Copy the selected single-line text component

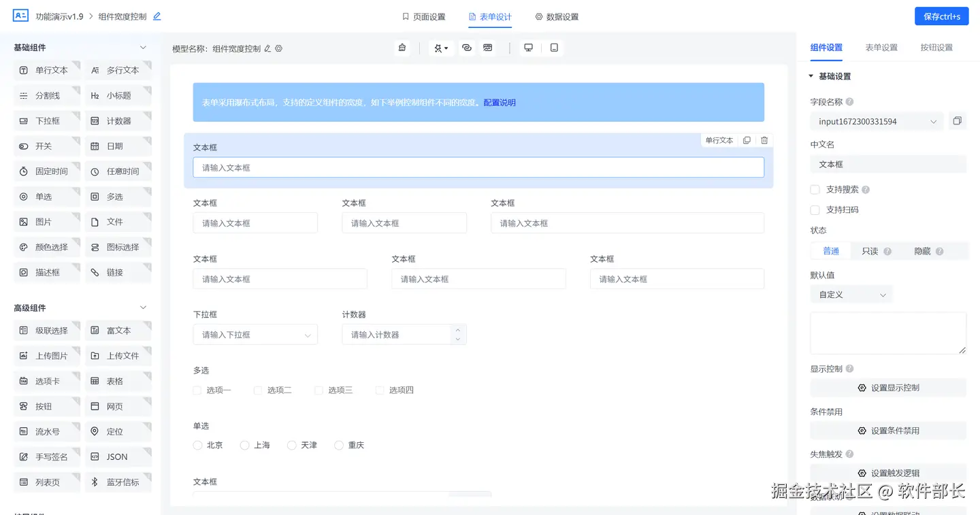click(747, 140)
